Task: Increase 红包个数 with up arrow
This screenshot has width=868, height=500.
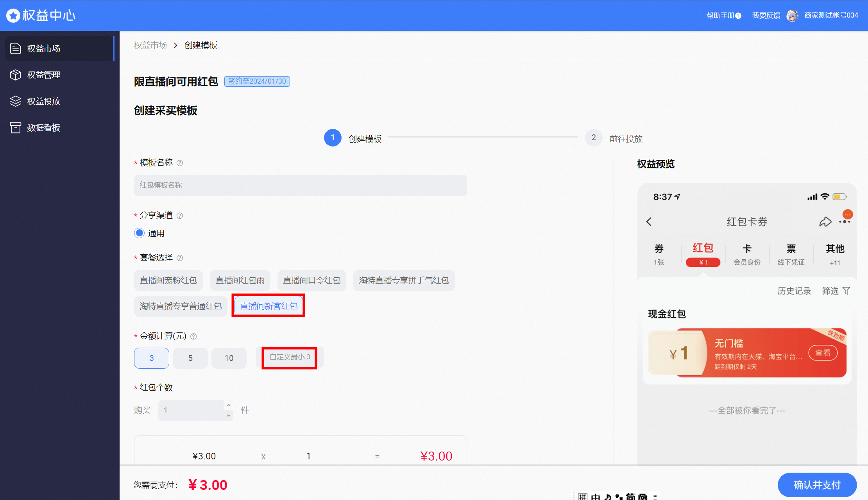Action: coord(229,405)
